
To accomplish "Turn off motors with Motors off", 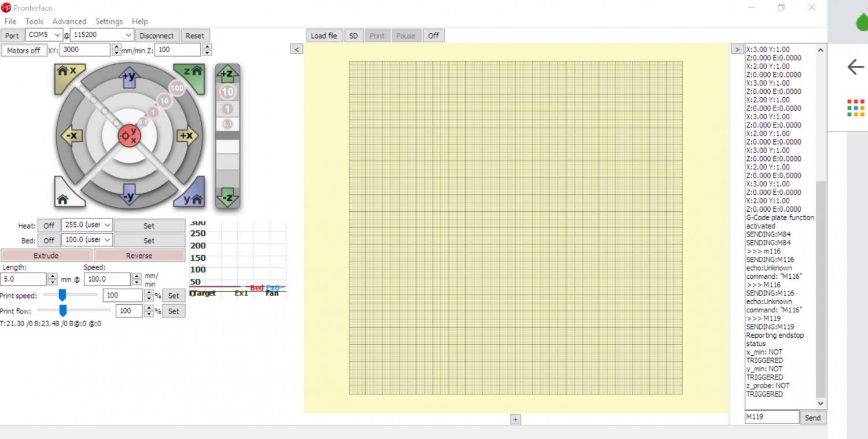I will (x=24, y=50).
